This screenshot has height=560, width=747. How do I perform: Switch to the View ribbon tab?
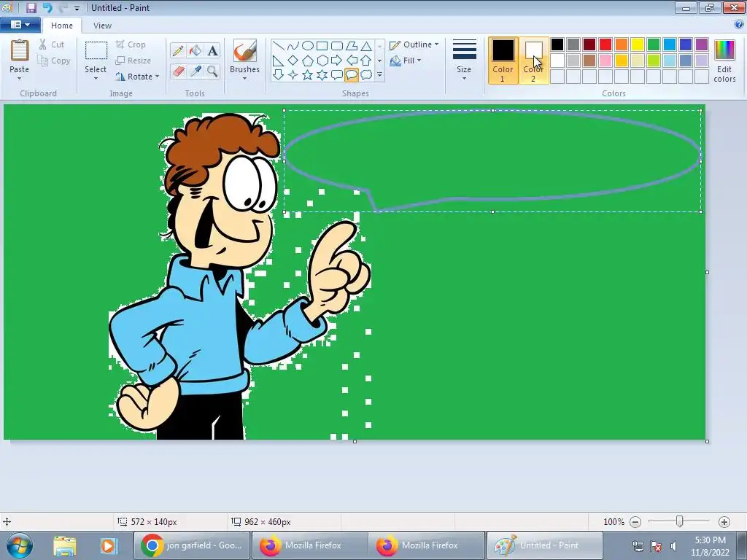(102, 26)
